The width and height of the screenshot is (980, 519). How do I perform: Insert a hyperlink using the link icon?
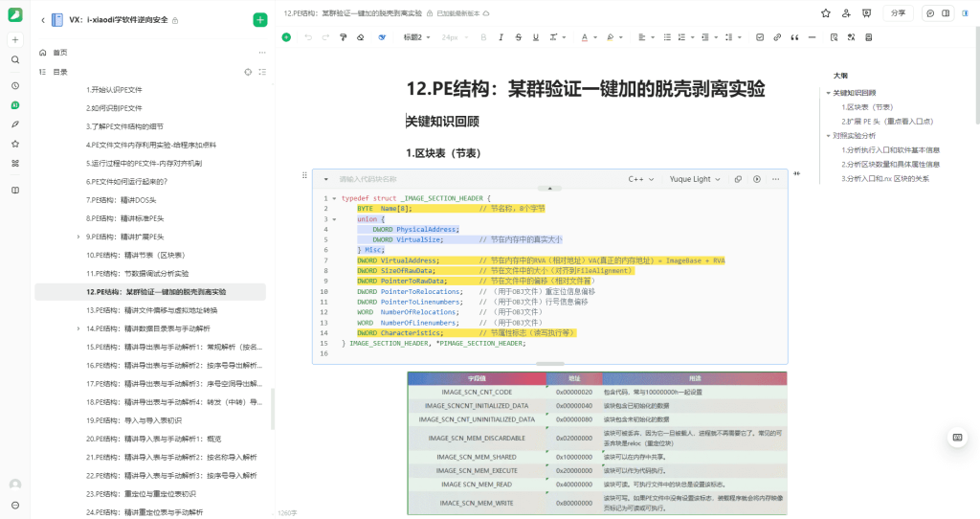pyautogui.click(x=776, y=37)
